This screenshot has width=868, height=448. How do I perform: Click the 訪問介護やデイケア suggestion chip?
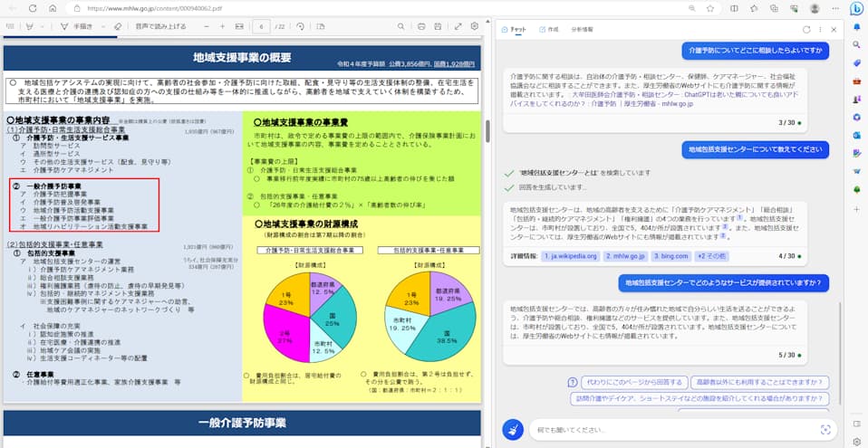[x=699, y=399]
